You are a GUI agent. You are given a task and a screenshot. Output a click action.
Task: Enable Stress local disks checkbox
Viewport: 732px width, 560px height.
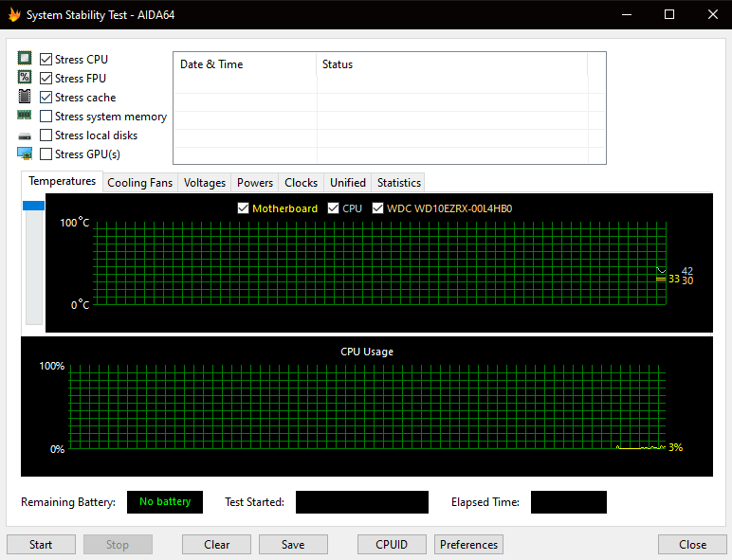coord(46,135)
